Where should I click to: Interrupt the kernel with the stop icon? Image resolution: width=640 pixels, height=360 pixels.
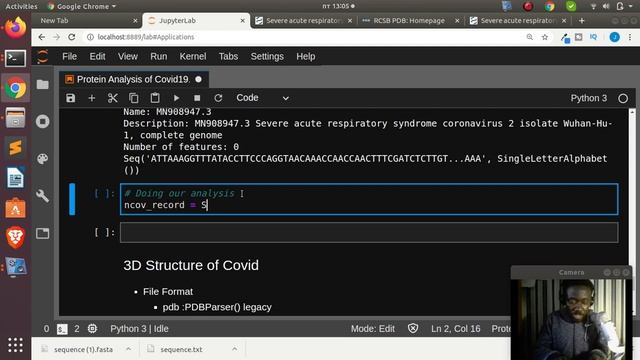pyautogui.click(x=197, y=98)
